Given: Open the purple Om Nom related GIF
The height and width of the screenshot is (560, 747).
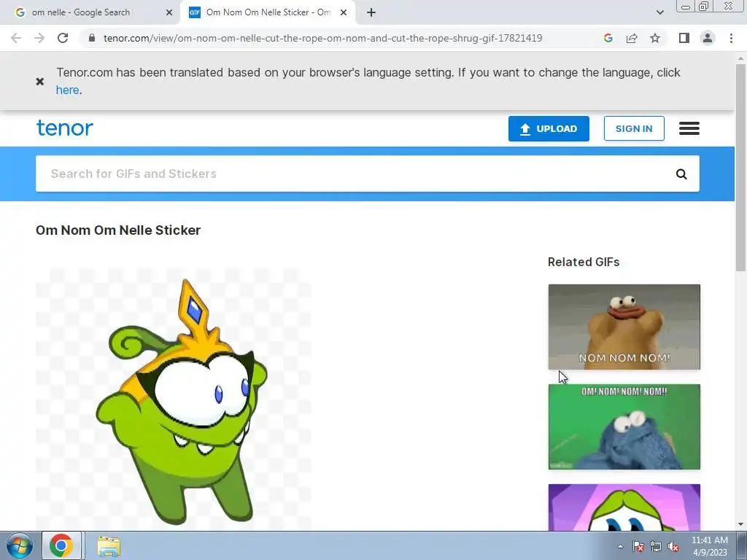Looking at the screenshot, I should (624, 507).
